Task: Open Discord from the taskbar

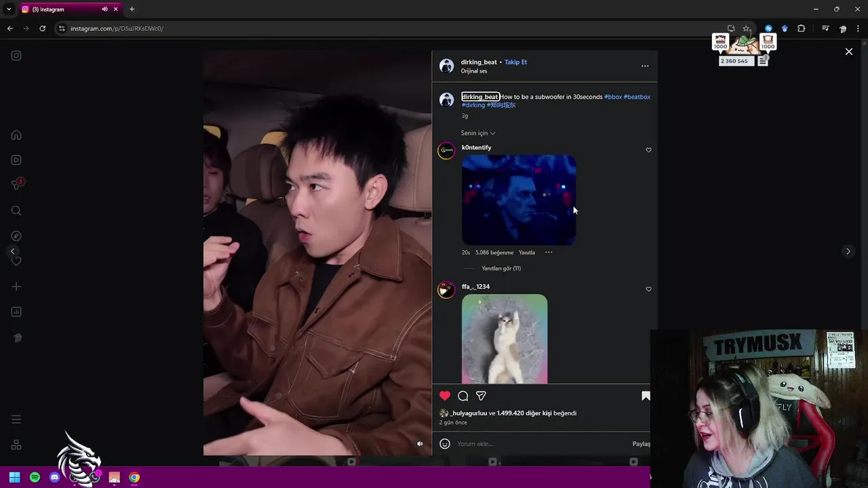Action: click(55, 477)
